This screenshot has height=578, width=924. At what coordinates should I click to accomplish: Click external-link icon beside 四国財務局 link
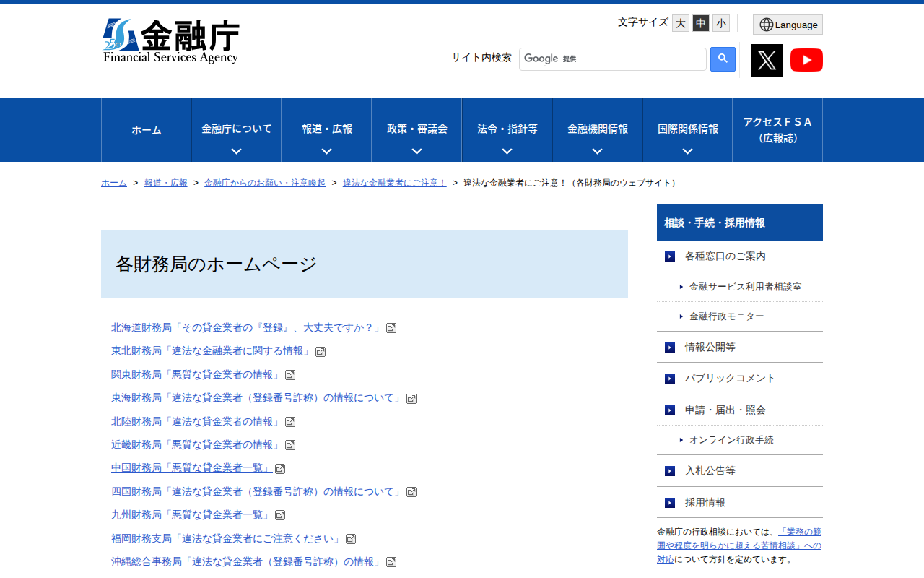pos(411,492)
